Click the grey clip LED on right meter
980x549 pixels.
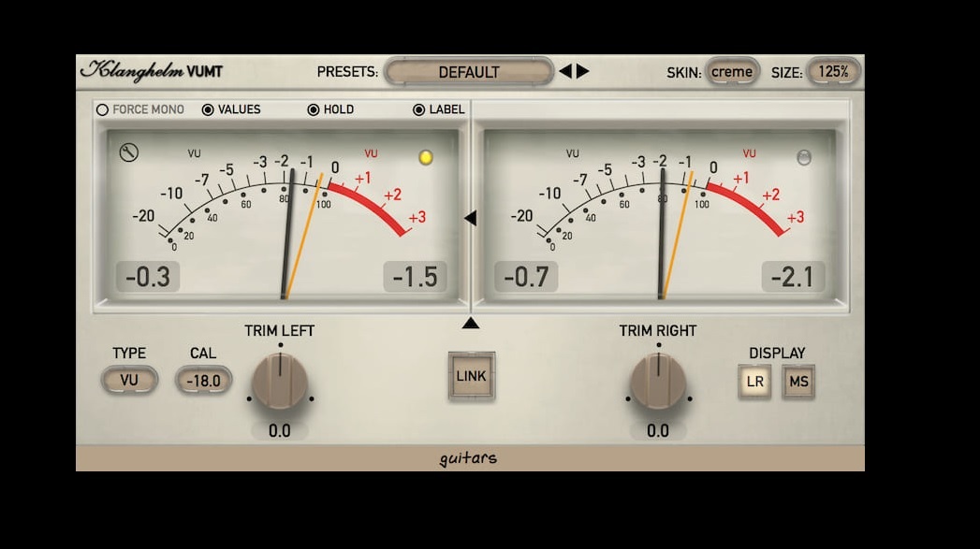pos(804,157)
